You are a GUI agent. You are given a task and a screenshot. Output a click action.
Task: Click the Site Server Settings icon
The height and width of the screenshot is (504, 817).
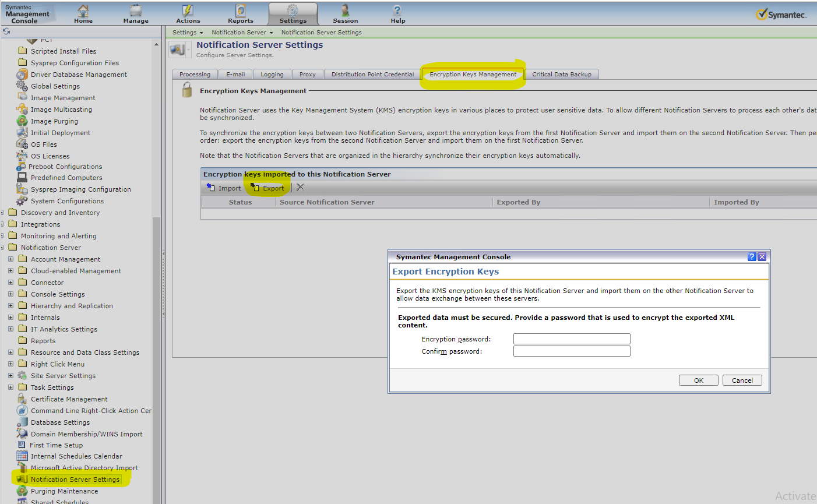(x=22, y=376)
